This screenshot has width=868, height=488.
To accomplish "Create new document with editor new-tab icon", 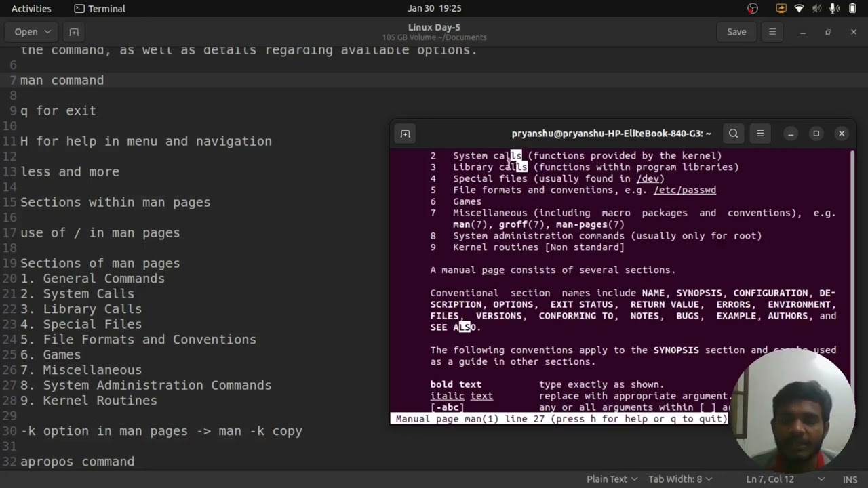I will [74, 32].
